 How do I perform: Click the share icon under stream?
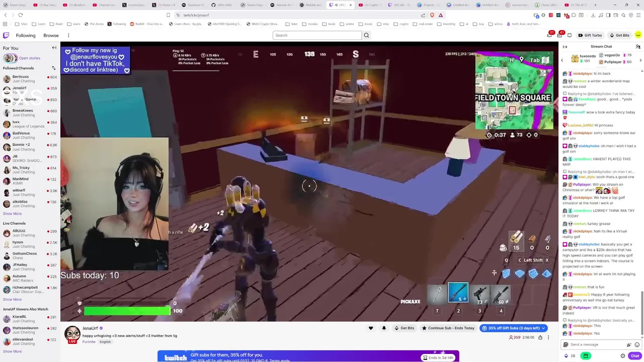pyautogui.click(x=540, y=337)
